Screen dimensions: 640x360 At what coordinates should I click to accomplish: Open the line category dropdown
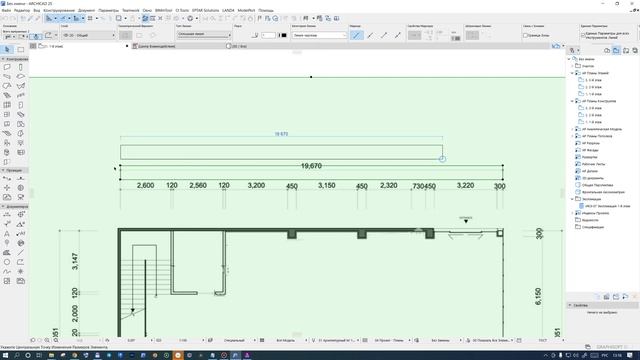point(319,36)
